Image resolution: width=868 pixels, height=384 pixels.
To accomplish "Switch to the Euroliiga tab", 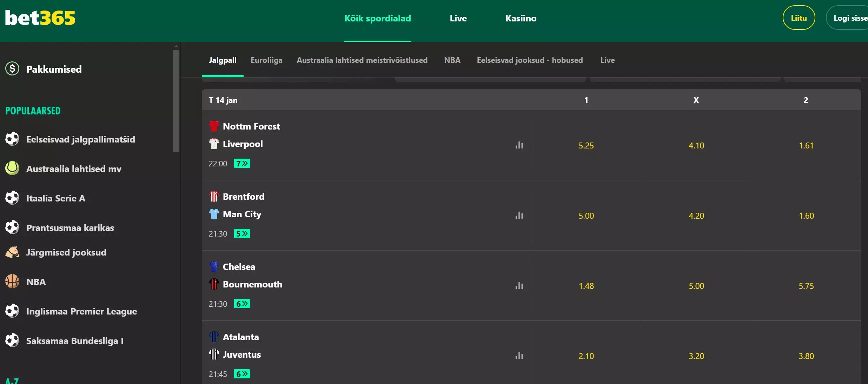I will point(266,60).
